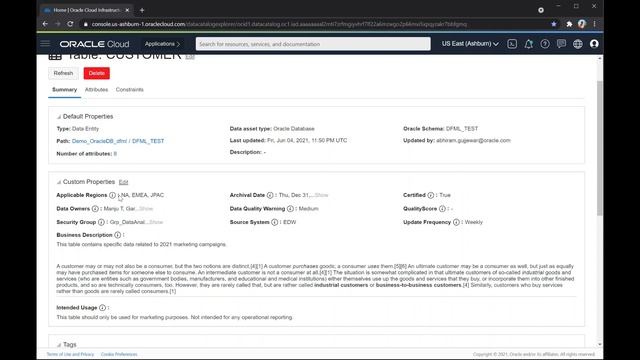The image size is (640, 360).
Task: Open a new browser tab
Action: click(x=142, y=10)
